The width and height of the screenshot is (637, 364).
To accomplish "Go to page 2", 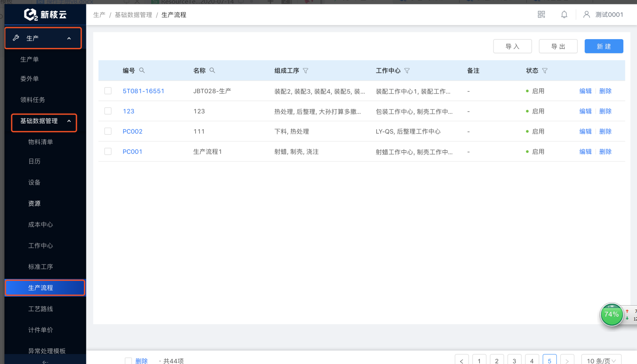I will pos(497,360).
